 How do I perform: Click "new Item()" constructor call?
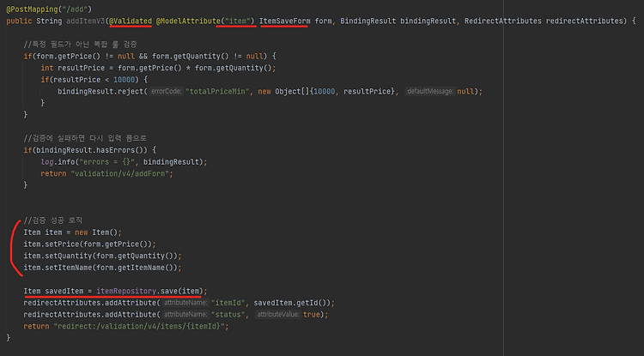point(96,232)
